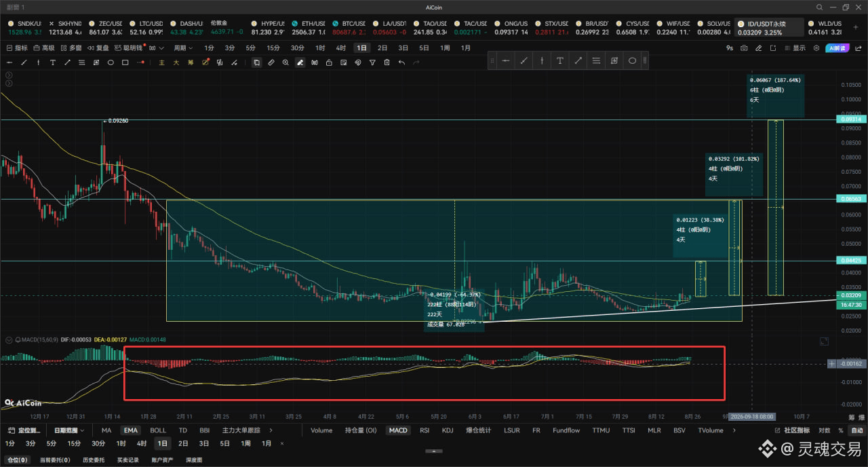Select the ETH/USD ticker in watchlist bar

pos(308,27)
